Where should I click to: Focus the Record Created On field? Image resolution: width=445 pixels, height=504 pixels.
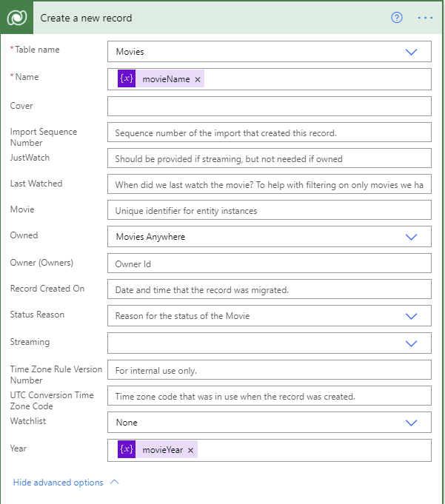coord(270,289)
